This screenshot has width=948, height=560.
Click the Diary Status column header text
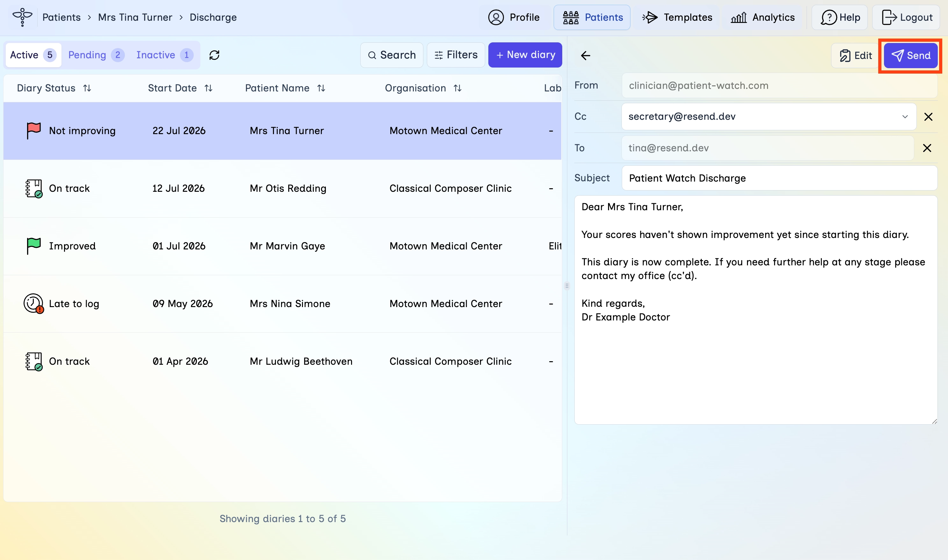(46, 88)
